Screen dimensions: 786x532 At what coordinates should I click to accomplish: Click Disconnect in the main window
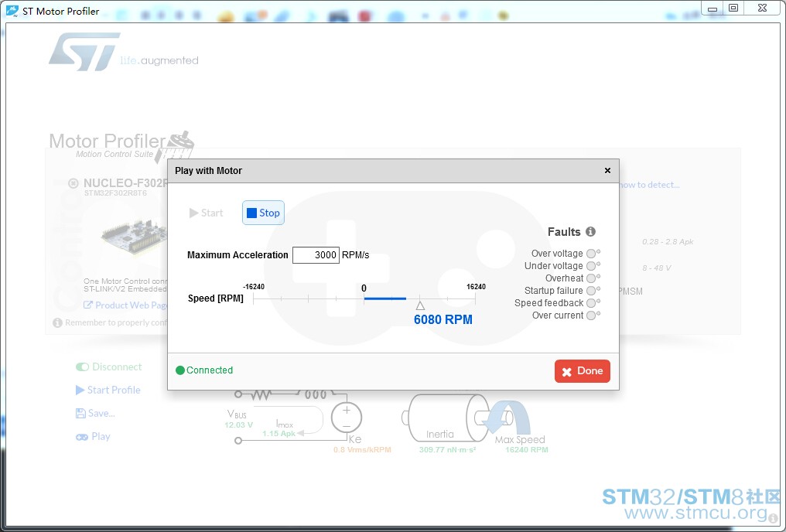coord(109,367)
